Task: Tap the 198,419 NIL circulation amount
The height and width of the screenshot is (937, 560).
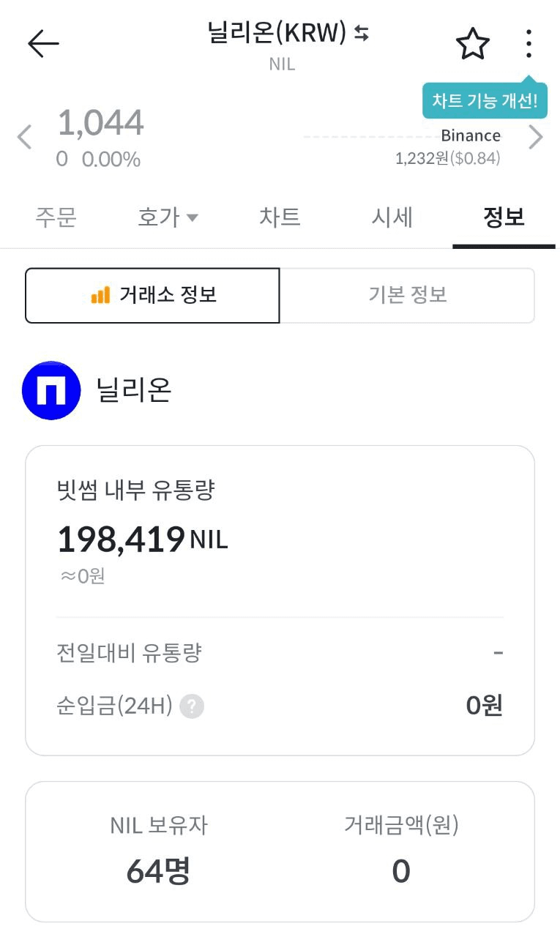Action: (x=121, y=540)
